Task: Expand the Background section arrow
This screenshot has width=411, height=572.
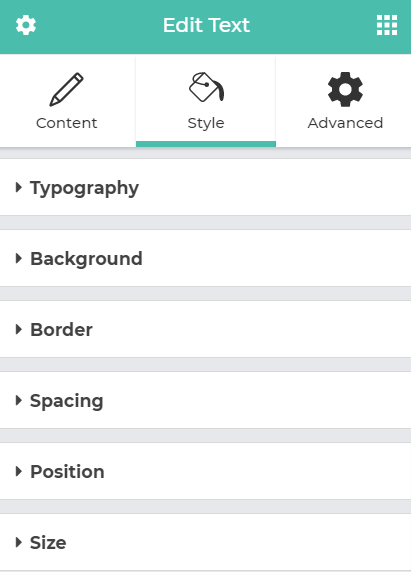Action: pos(19,258)
